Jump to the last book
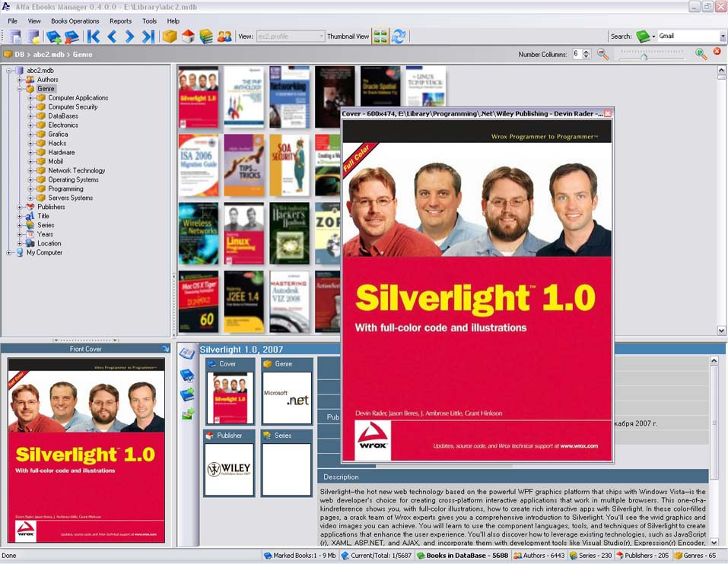 [148, 36]
